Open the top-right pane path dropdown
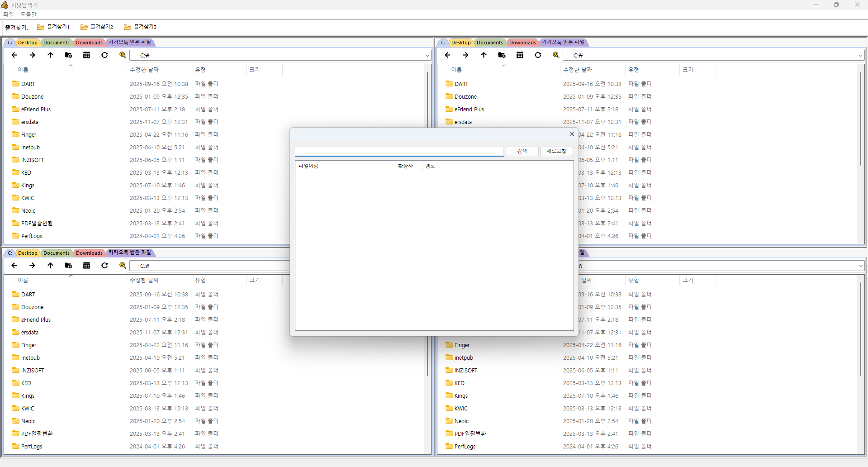 (x=860, y=56)
